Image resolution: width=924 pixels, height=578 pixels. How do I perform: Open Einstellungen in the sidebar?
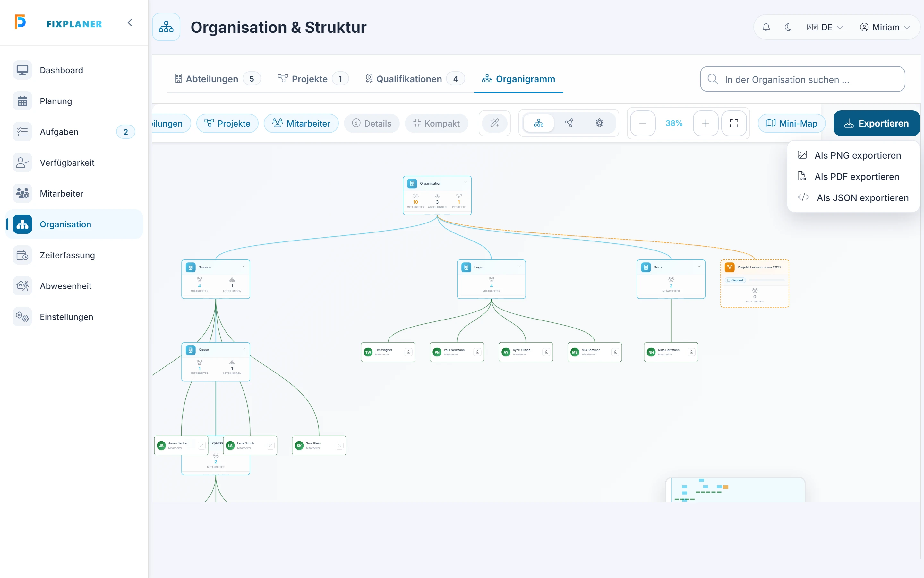[x=74, y=317]
